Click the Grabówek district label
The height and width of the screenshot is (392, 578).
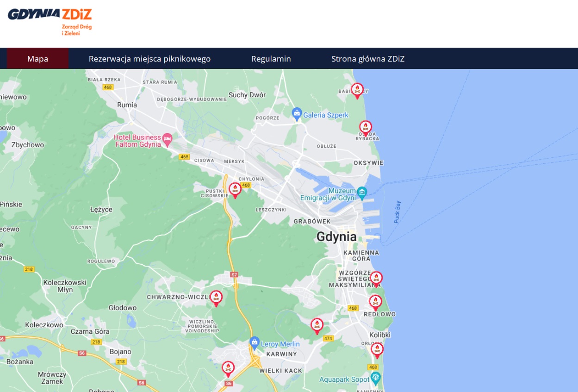tap(312, 221)
